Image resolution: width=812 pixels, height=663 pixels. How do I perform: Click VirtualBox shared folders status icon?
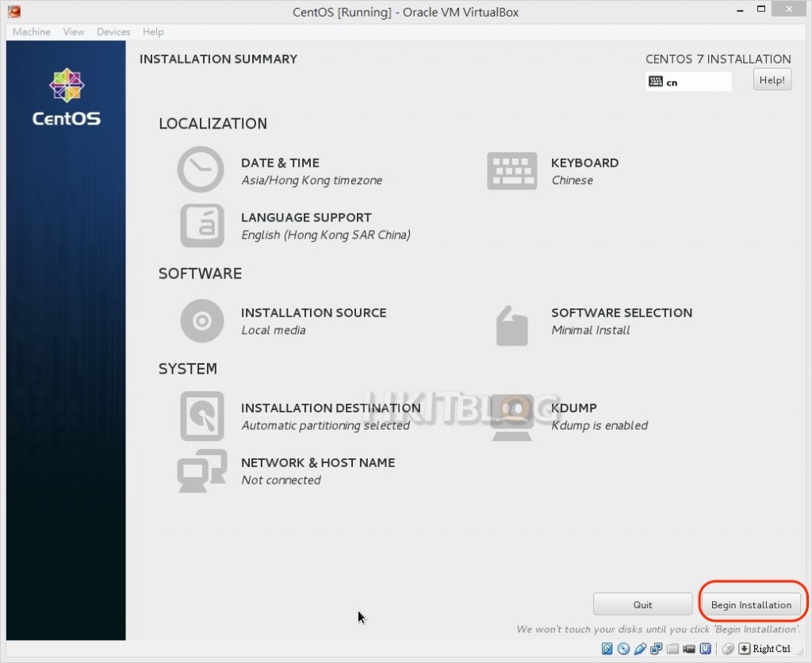pyautogui.click(x=672, y=649)
